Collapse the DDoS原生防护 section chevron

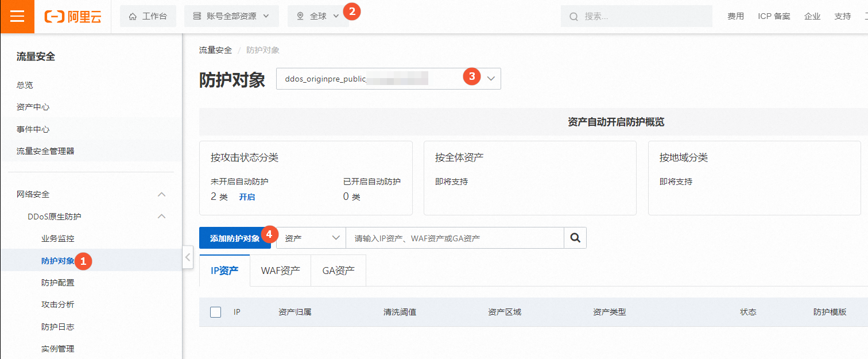pyautogui.click(x=161, y=216)
